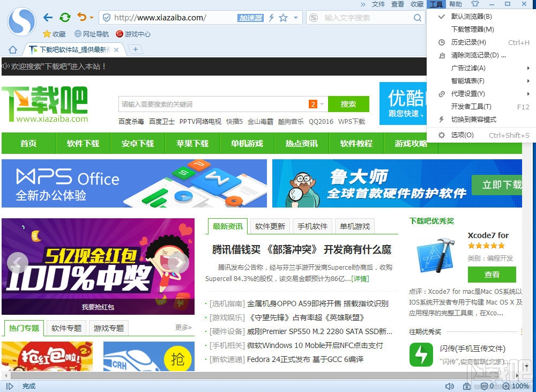Choose 清除浏览记录(D) menu entry
This screenshot has height=392, width=536.
tap(481, 55)
